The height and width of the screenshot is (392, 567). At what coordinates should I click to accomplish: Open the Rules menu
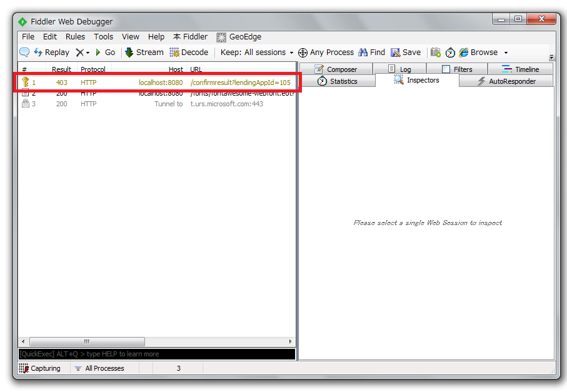tap(75, 36)
